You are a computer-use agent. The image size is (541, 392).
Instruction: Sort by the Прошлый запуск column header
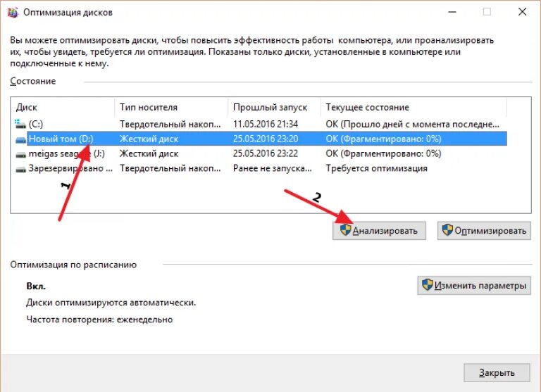[274, 107]
